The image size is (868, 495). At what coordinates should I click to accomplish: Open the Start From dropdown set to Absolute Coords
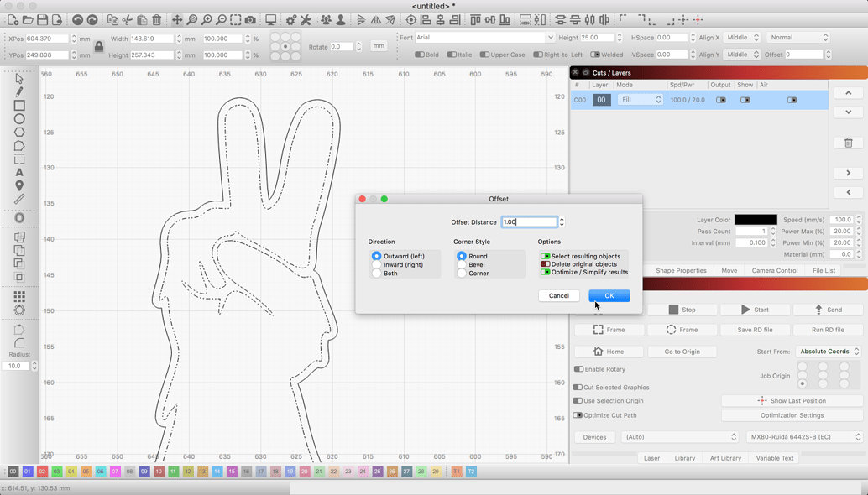[x=827, y=351]
